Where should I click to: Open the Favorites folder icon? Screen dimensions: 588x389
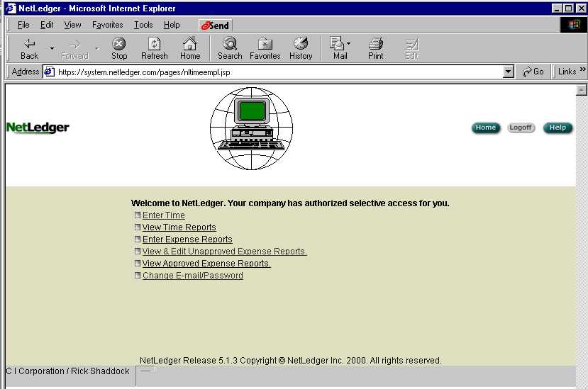tap(265, 44)
